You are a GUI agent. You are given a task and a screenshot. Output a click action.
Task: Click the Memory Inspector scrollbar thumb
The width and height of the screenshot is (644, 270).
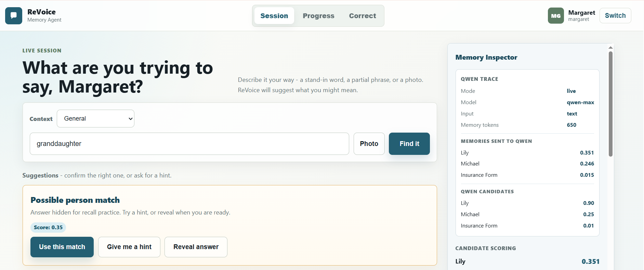coord(610,104)
